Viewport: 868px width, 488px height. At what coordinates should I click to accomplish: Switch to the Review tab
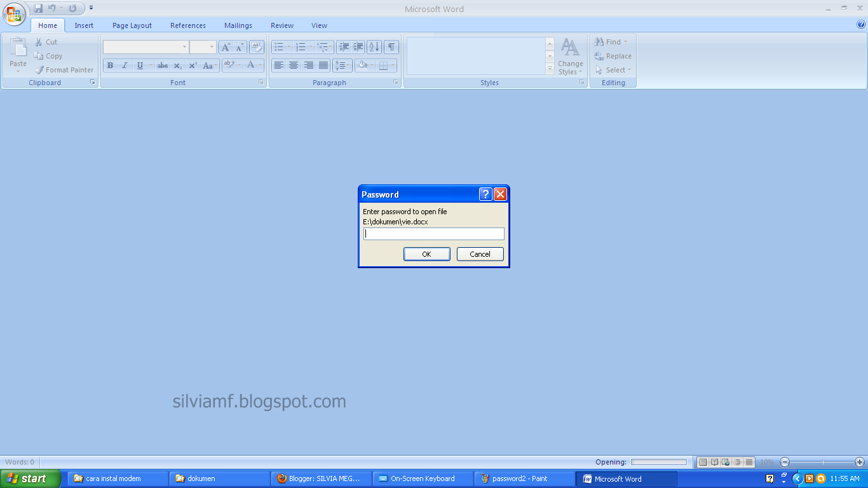point(282,25)
